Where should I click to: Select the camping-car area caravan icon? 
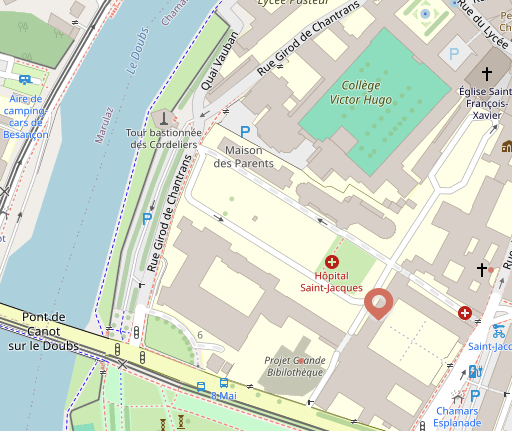[25, 80]
